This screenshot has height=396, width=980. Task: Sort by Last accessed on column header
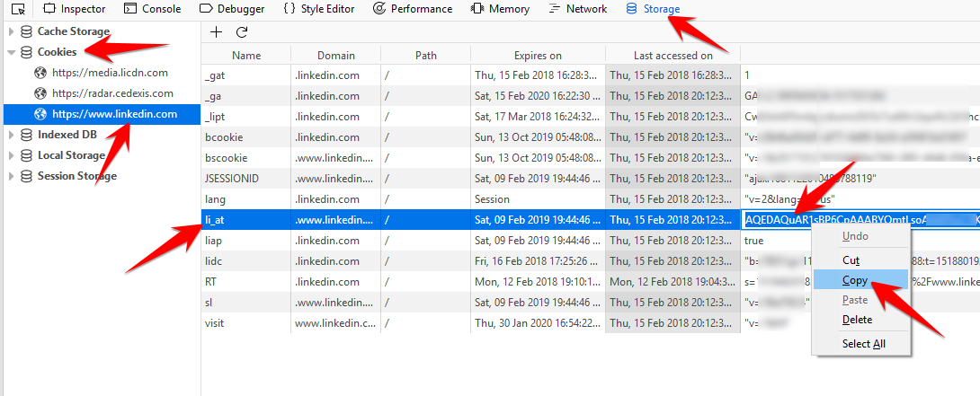673,55
